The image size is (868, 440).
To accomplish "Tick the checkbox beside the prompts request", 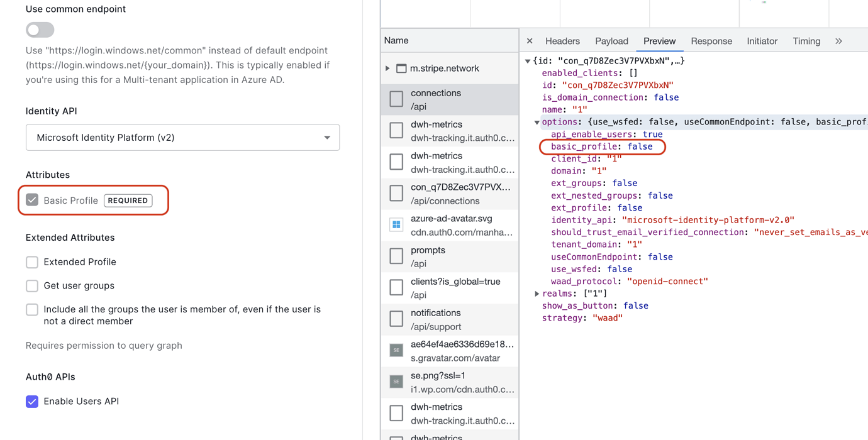I will (x=396, y=256).
